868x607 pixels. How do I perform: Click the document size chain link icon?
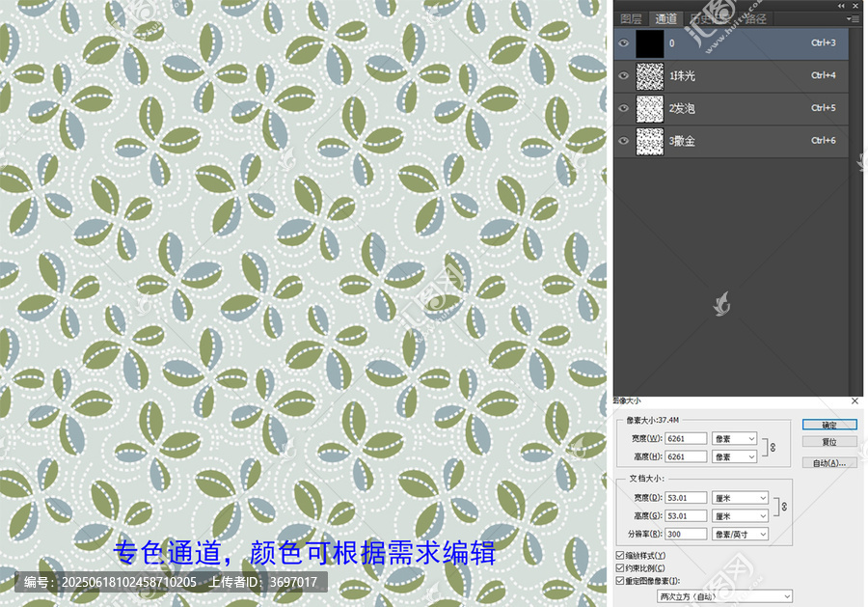click(784, 507)
